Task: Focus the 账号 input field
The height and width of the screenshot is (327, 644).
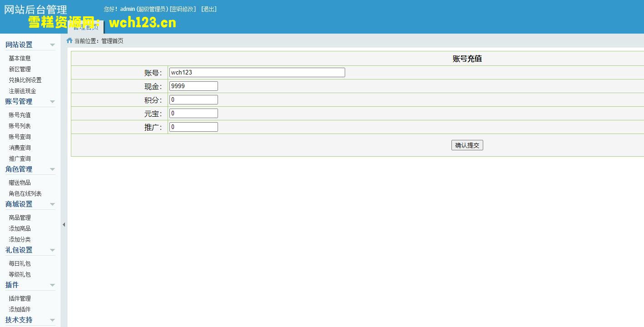Action: click(x=257, y=73)
